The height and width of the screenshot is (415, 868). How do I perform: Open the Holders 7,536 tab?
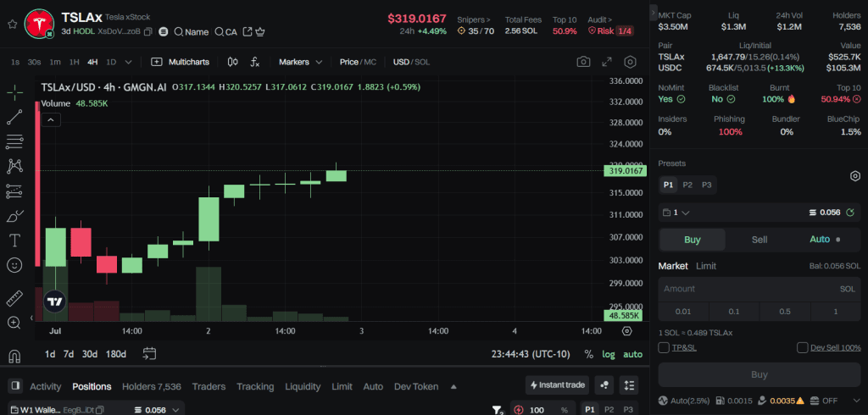point(151,386)
